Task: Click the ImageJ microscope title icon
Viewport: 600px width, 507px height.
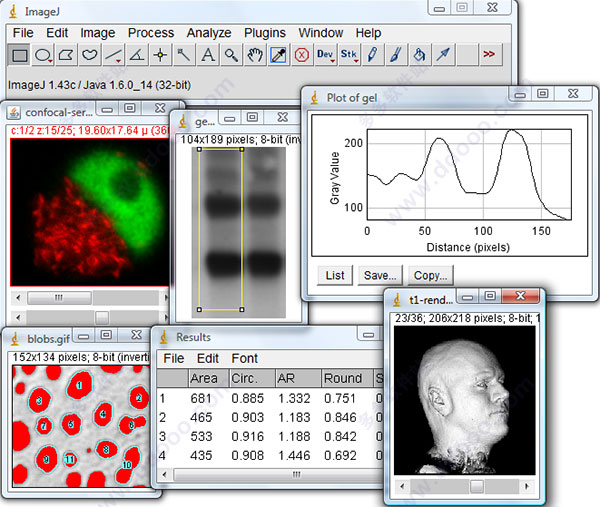Action: click(13, 11)
